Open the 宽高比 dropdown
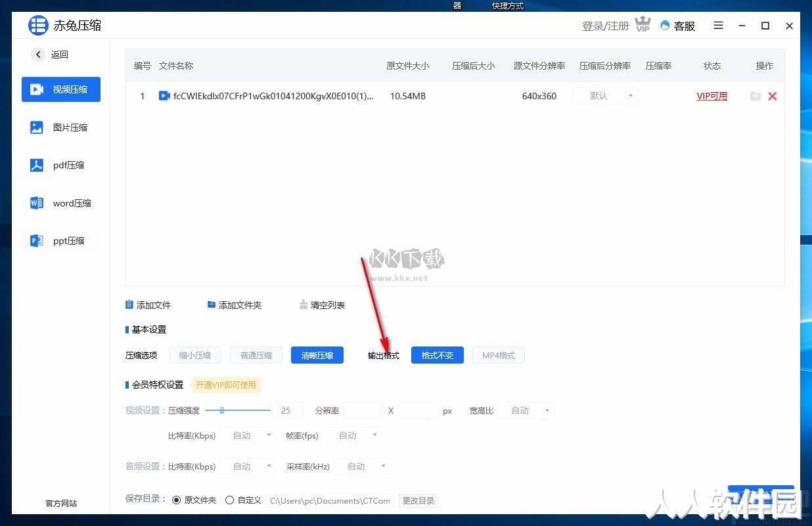Screen dimensions: 812x526 [526, 410]
